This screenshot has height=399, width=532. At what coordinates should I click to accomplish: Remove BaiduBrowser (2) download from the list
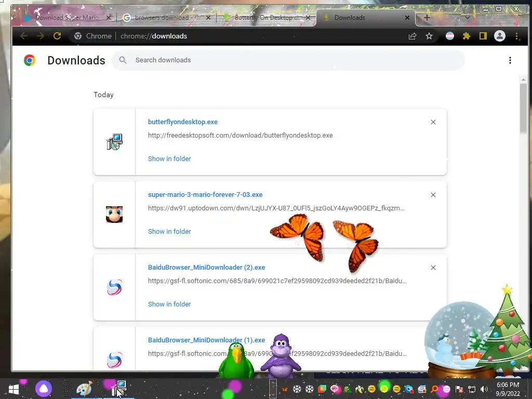coord(433,268)
